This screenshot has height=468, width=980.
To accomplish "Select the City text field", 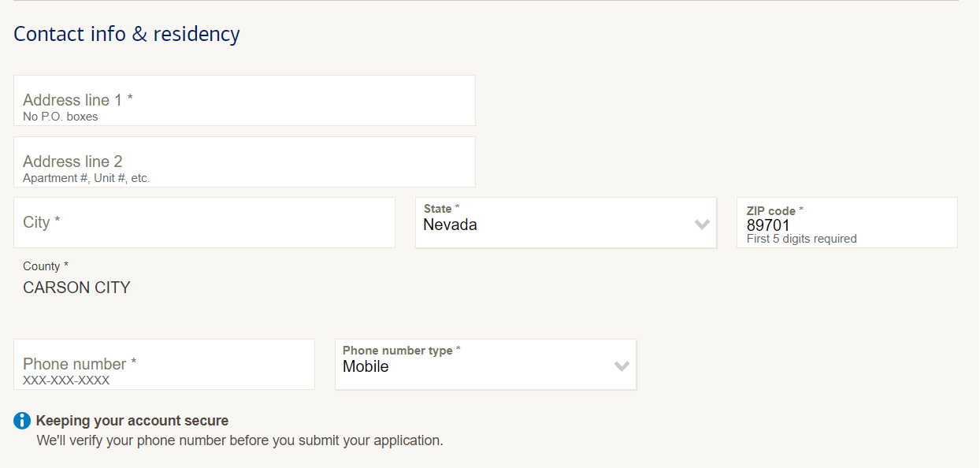I will (x=204, y=223).
